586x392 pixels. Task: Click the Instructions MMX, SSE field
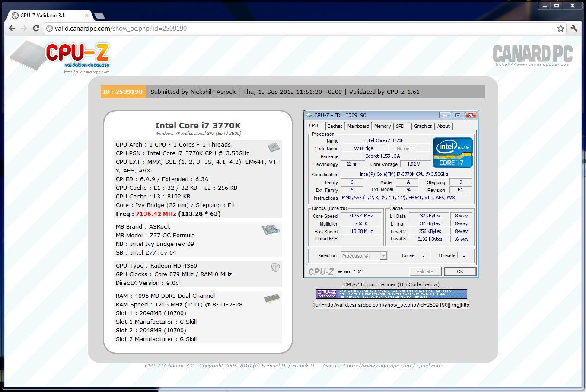coord(406,198)
